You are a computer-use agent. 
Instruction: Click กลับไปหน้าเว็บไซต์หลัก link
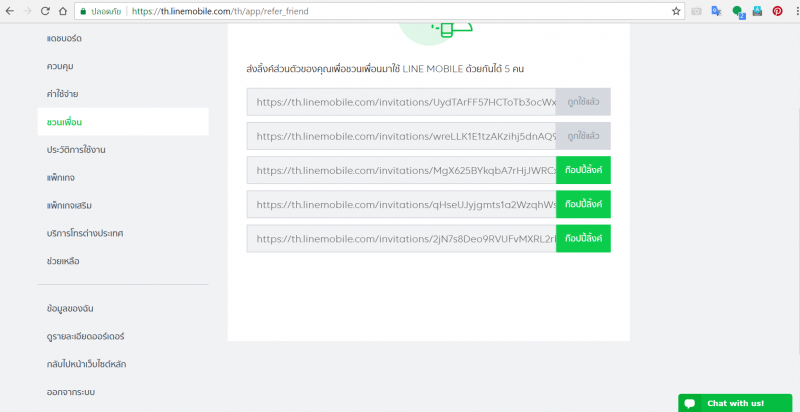pos(86,364)
